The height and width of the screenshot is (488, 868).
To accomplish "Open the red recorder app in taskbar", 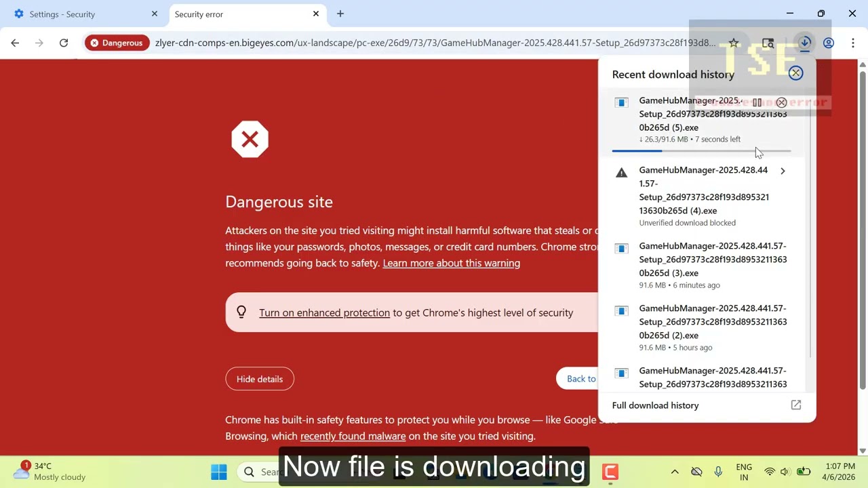I will point(610,472).
